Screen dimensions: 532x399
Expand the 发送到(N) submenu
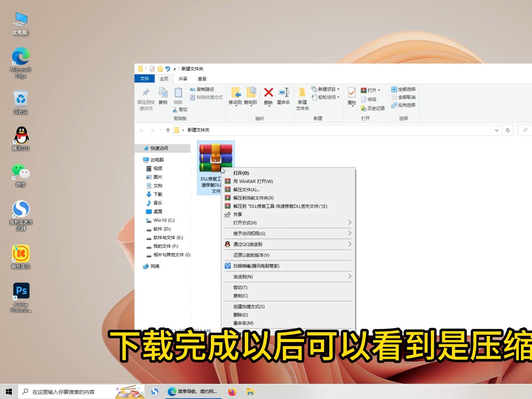click(x=288, y=277)
